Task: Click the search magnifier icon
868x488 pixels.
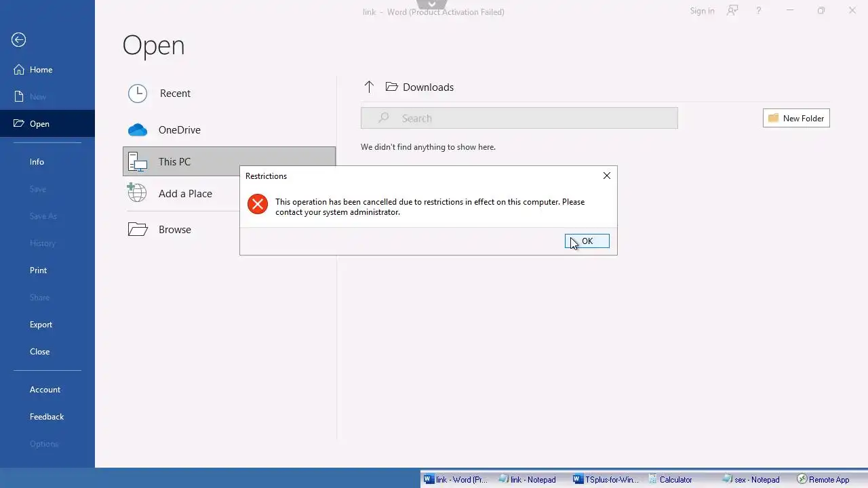Action: (384, 118)
